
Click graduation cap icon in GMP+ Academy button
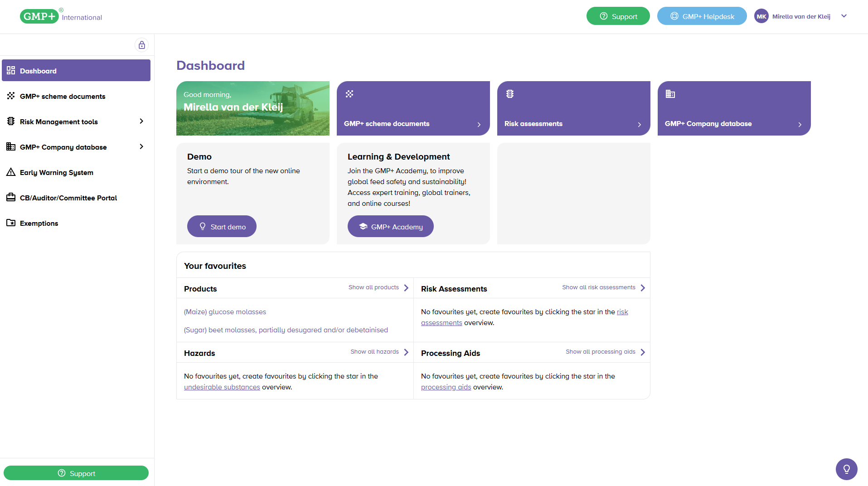363,226
